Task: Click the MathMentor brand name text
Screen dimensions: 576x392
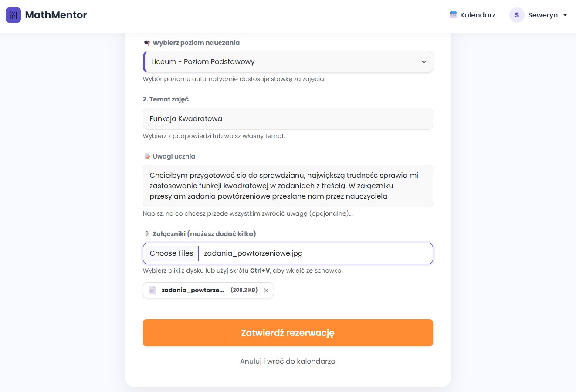Action: (x=56, y=15)
